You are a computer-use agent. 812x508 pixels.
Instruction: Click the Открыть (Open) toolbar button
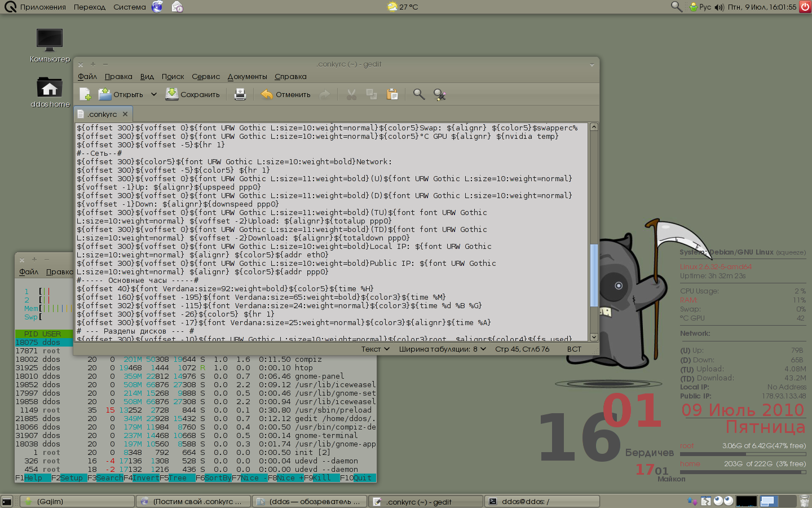[121, 94]
